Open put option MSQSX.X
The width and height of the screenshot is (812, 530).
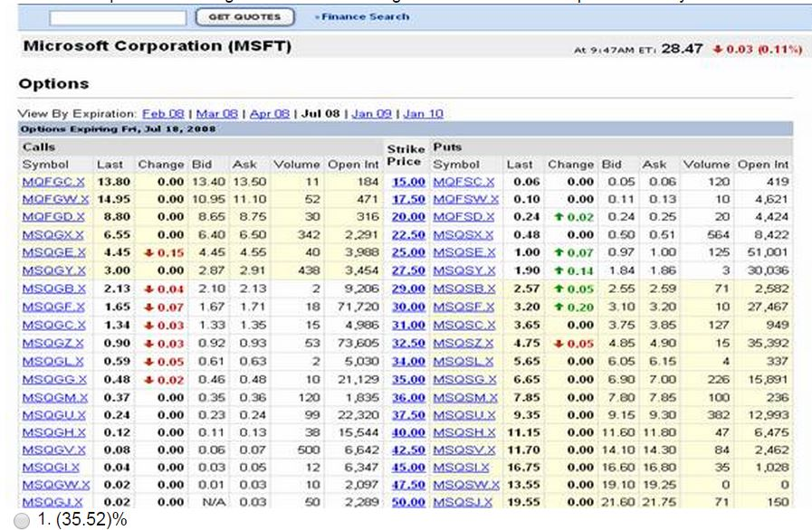[x=463, y=235]
